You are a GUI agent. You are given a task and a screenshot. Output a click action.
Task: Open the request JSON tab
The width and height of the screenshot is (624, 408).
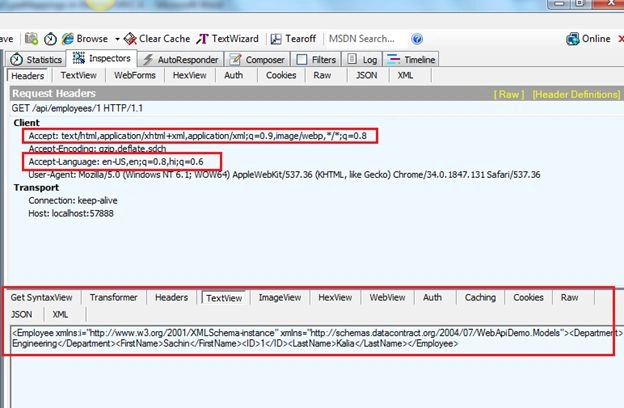tap(367, 75)
